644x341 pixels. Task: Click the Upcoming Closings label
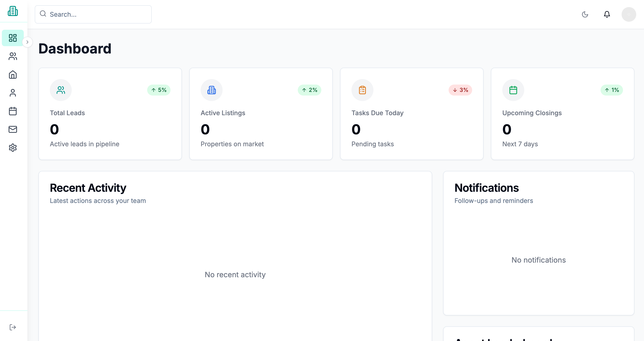pos(532,113)
